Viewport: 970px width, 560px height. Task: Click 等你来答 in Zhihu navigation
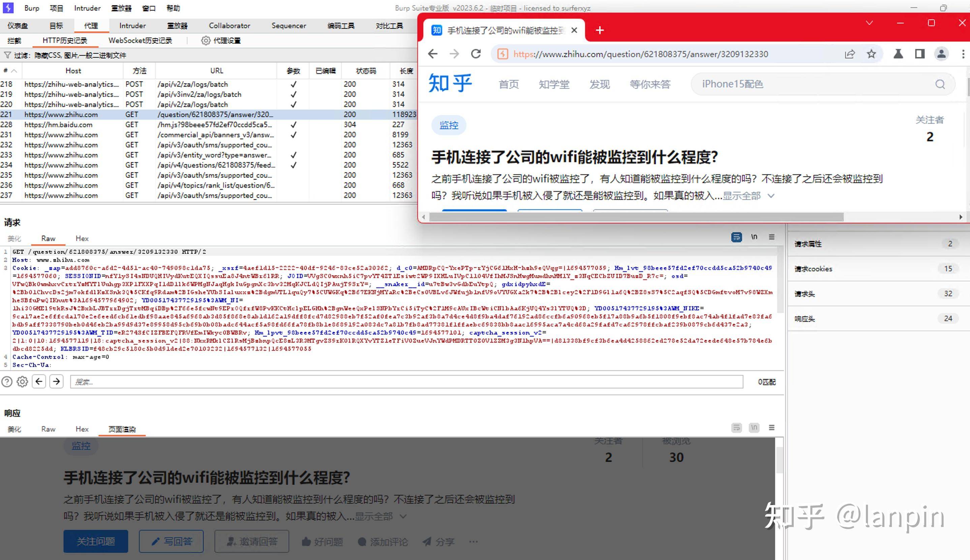pos(650,84)
